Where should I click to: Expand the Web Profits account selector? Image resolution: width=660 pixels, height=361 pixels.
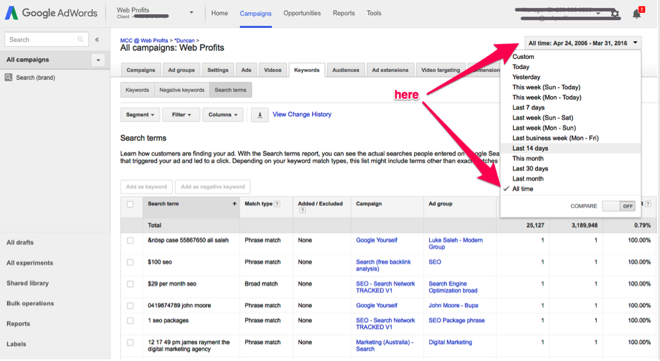point(192,13)
